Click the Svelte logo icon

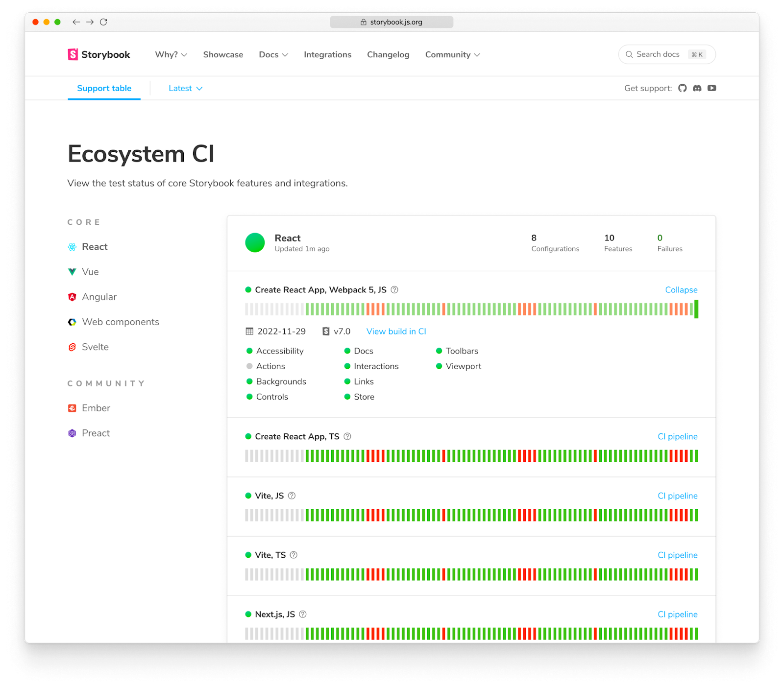[x=72, y=347]
